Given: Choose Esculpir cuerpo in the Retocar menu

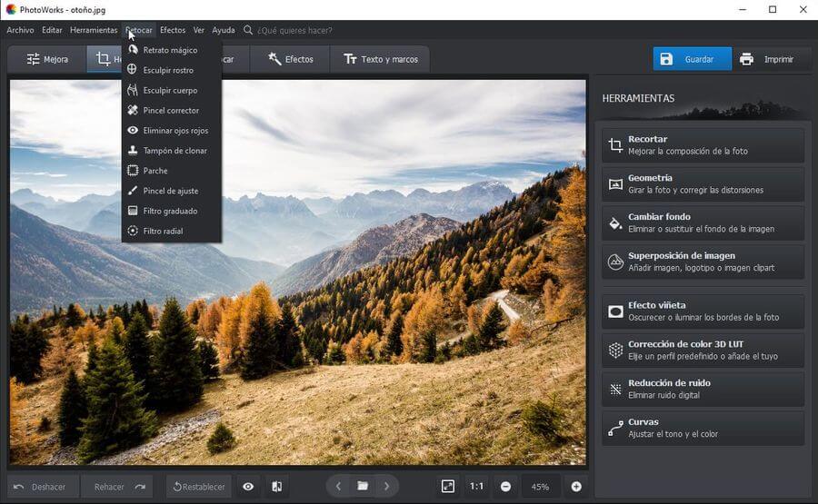Looking at the screenshot, I should 171,90.
